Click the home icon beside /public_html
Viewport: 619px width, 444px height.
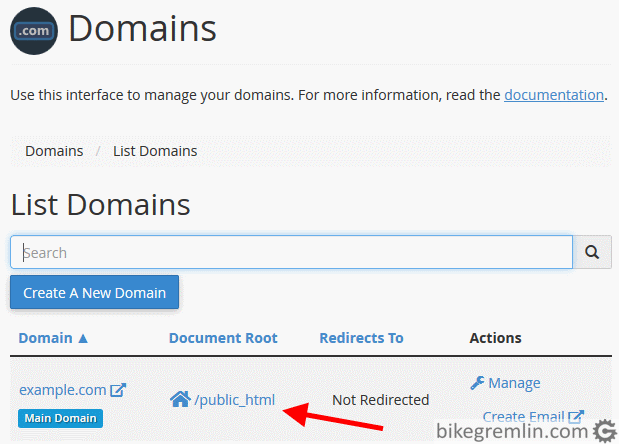click(180, 399)
